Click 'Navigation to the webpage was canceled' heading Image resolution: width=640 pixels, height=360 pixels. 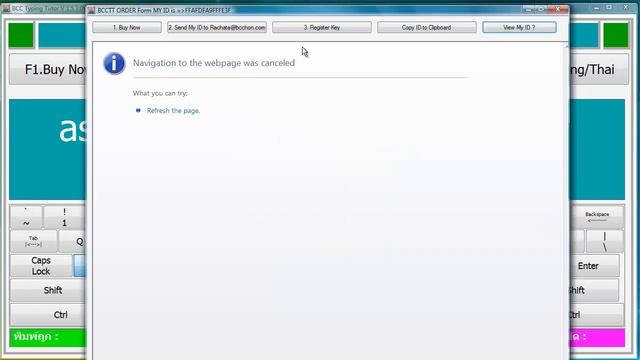point(214,63)
